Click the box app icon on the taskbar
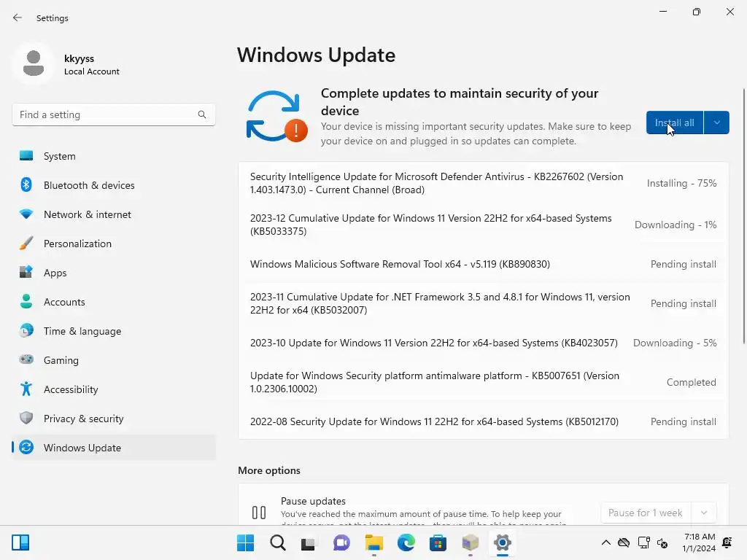Image resolution: width=747 pixels, height=560 pixels. click(471, 542)
